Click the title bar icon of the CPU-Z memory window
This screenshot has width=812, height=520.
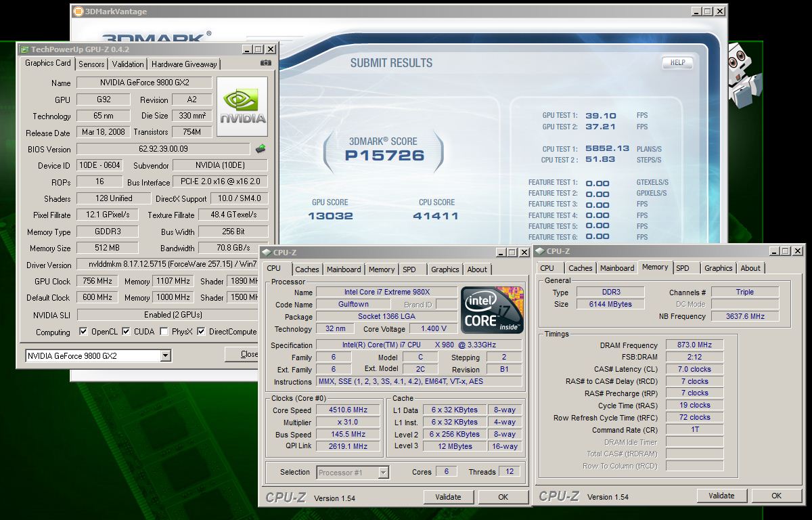coord(539,251)
